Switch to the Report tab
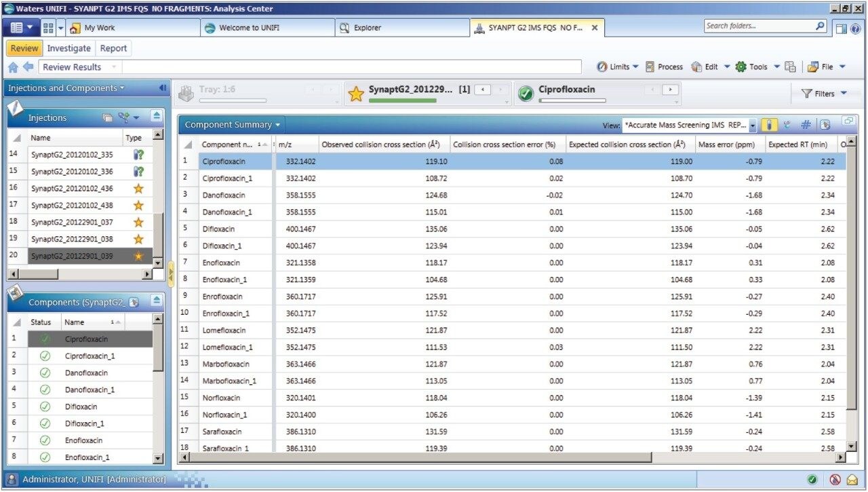Screen dimensions: 868x492 pyautogui.click(x=113, y=48)
